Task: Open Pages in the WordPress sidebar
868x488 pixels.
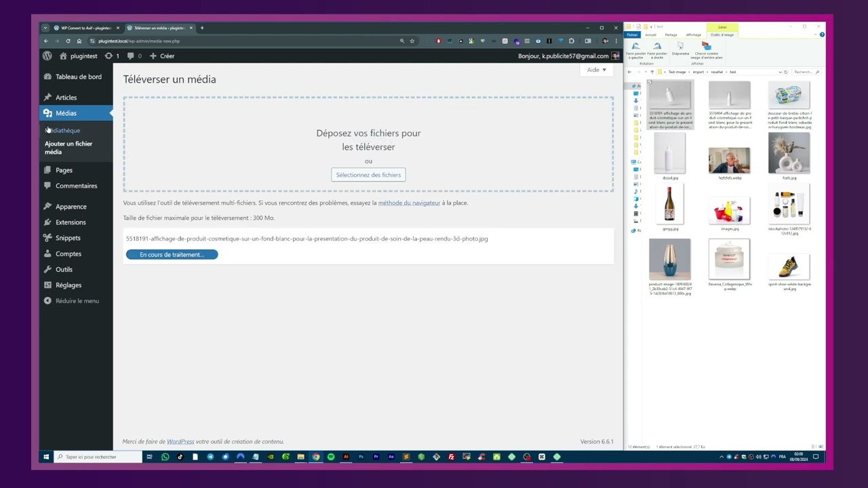Action: tap(76, 170)
